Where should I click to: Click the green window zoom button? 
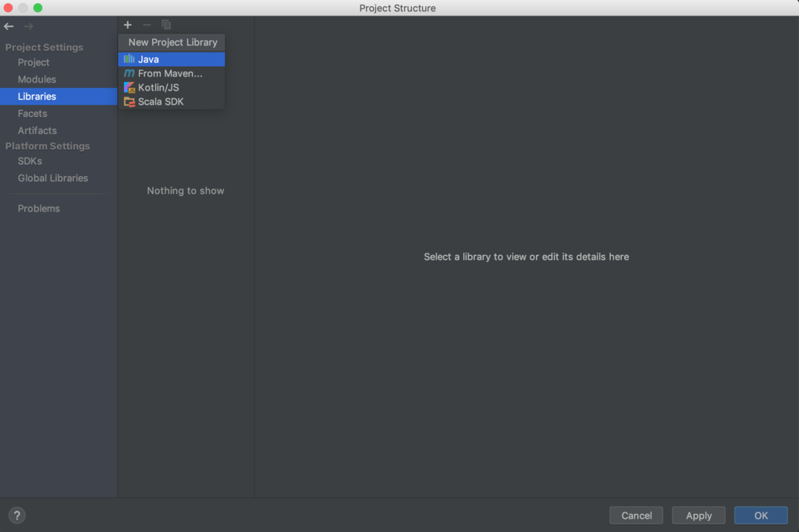[37, 8]
